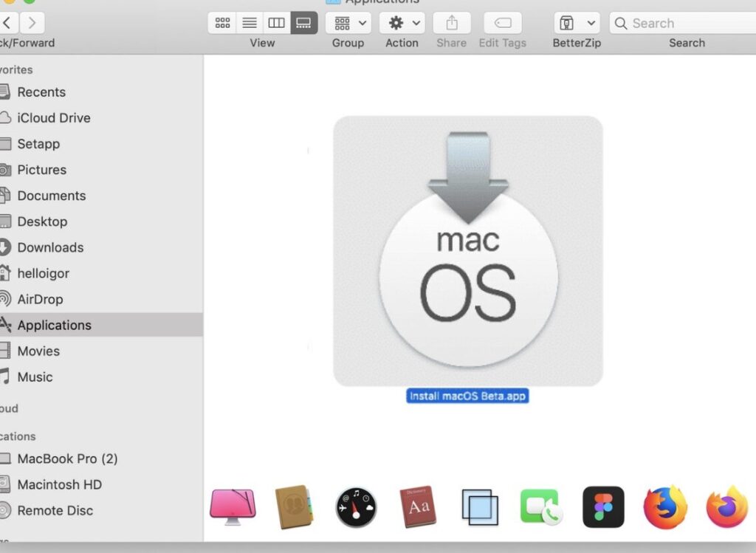The image size is (756, 553).
Task: Click the Install macOS Beta.app filename
Action: click(467, 396)
